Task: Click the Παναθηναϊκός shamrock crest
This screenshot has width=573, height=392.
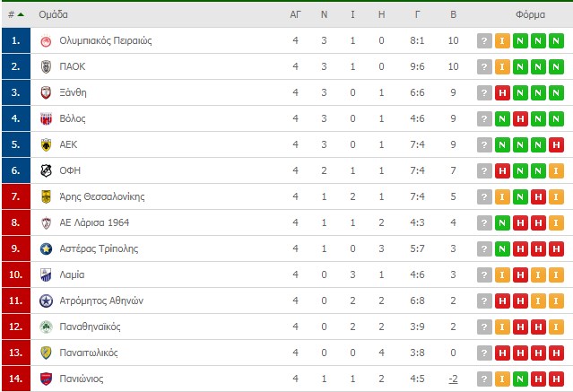Action: pyautogui.click(x=46, y=327)
